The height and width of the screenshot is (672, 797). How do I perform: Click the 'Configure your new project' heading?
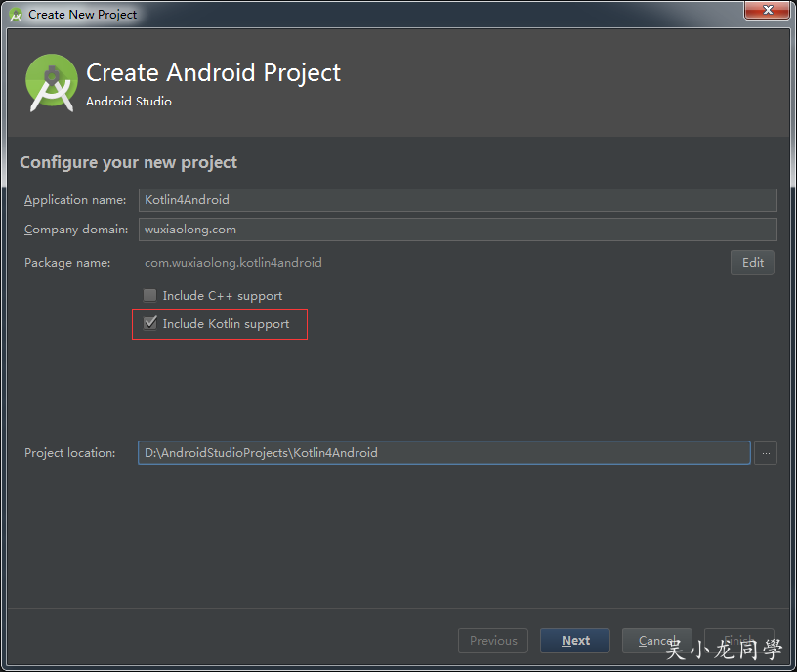pyautogui.click(x=128, y=163)
